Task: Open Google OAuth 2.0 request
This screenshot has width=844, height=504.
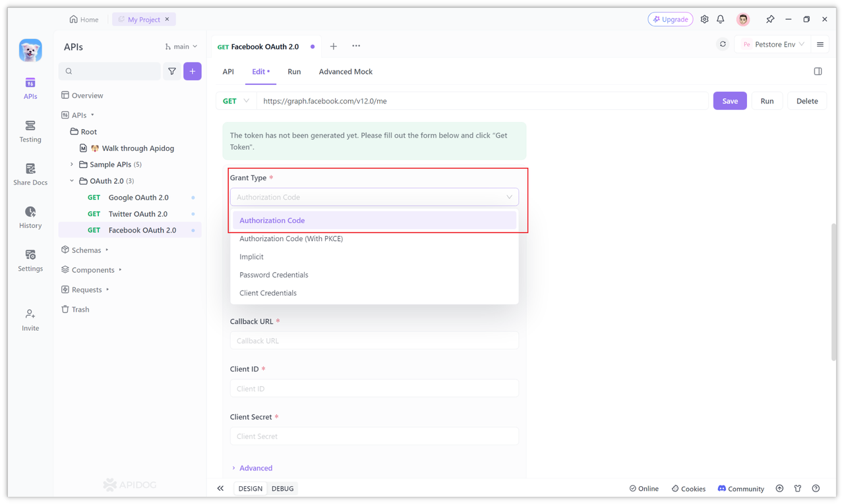Action: 130,197
